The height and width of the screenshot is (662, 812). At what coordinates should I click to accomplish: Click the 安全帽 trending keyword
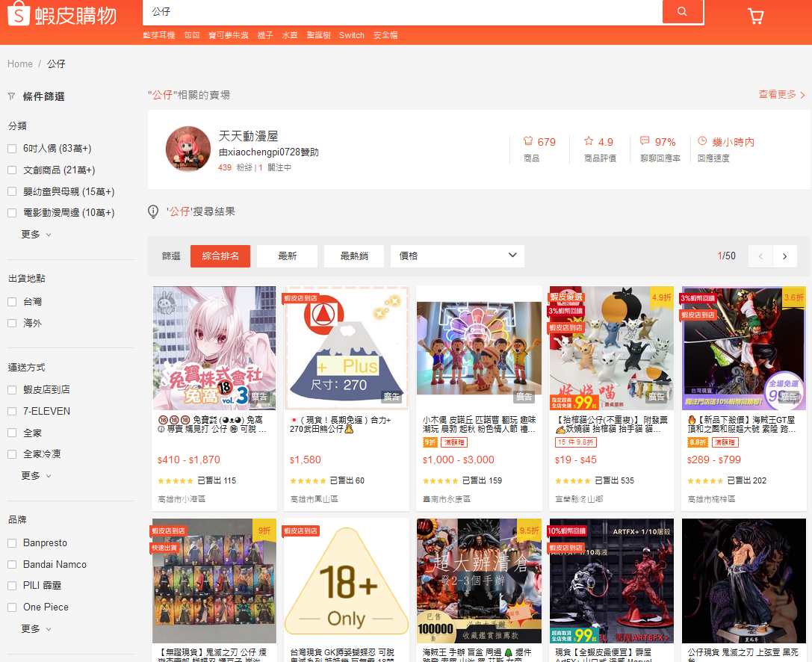click(x=385, y=35)
